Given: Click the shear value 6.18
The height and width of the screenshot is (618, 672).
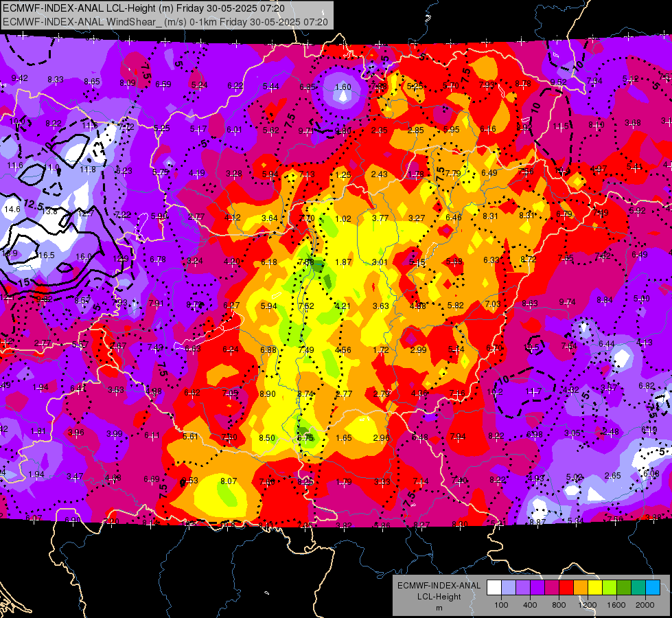Looking at the screenshot, I should 269,262.
